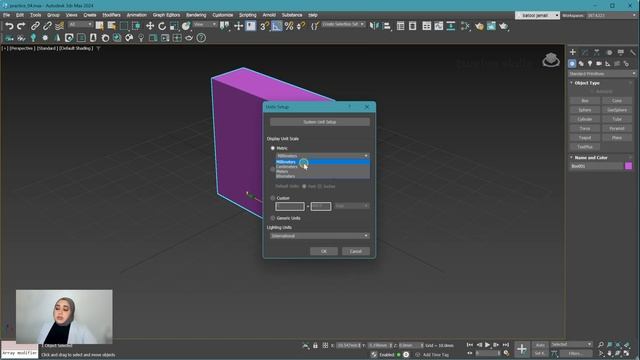Select the Generic Units radio button
640x360 pixels.
(273, 218)
